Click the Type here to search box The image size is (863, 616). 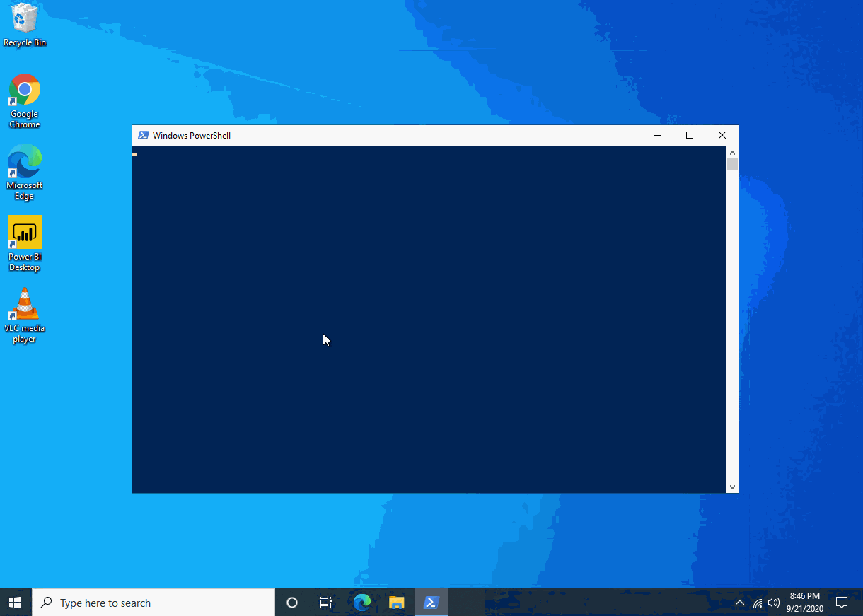pos(154,603)
